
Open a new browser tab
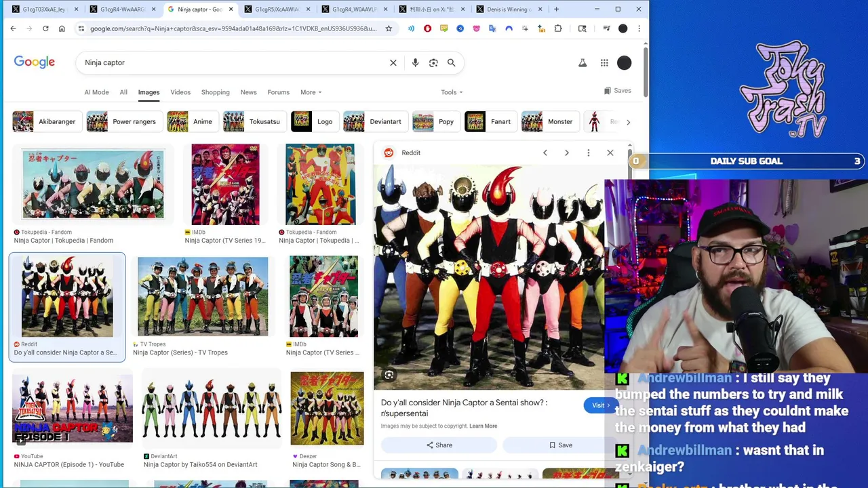[x=556, y=9]
